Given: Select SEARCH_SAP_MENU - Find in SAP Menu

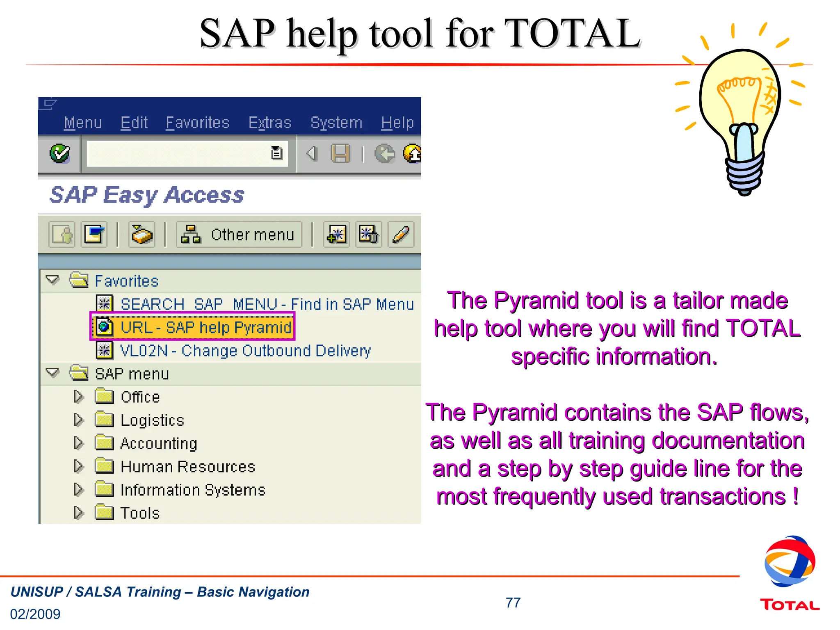Looking at the screenshot, I should tap(267, 304).
